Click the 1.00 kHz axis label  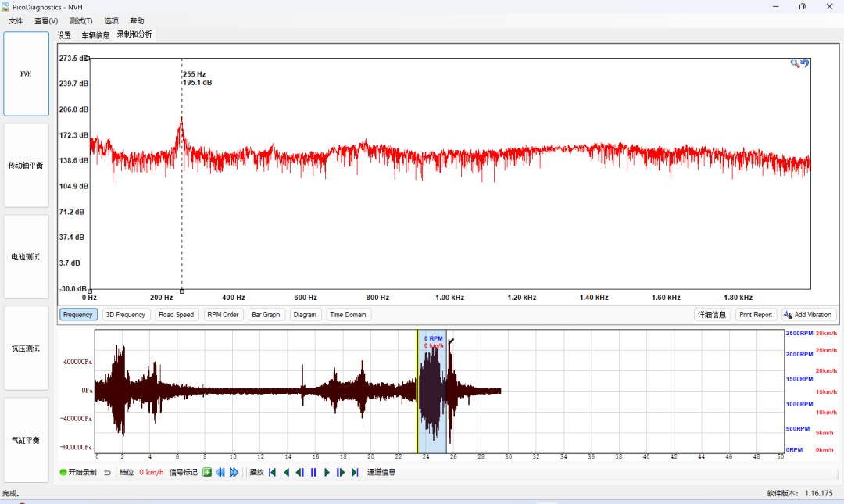tap(449, 298)
